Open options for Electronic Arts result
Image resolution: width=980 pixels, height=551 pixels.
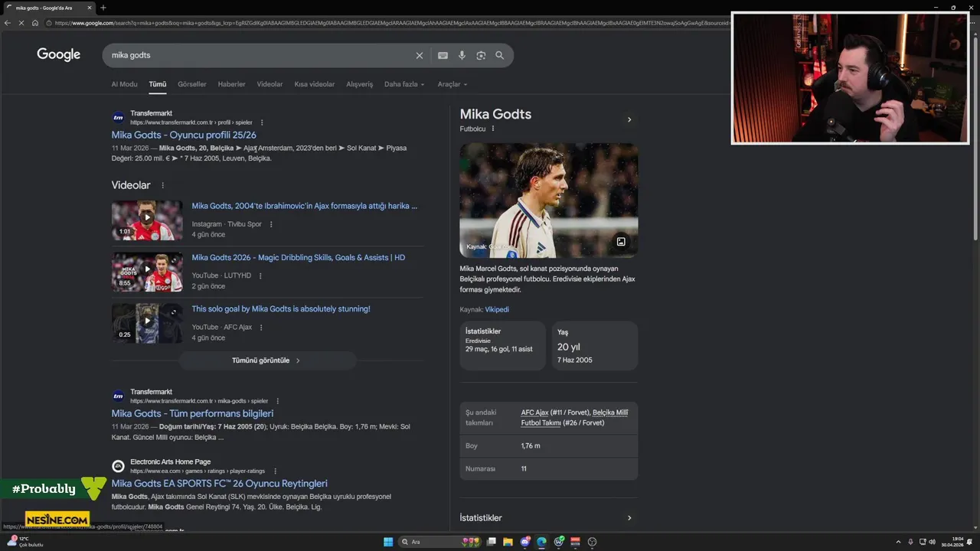[x=275, y=471]
